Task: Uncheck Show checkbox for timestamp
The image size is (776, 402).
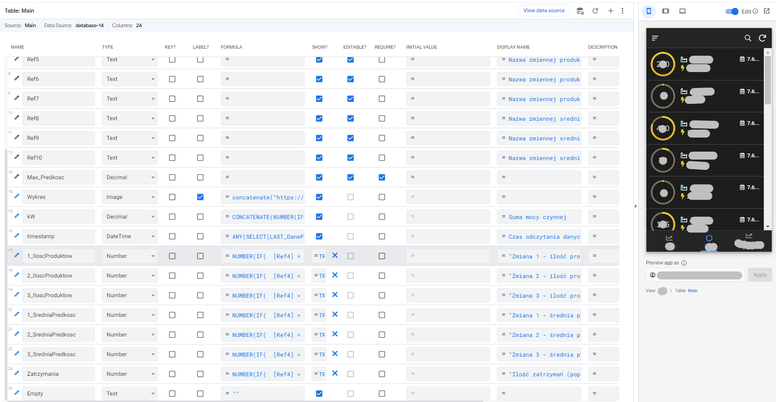Action: (x=319, y=236)
